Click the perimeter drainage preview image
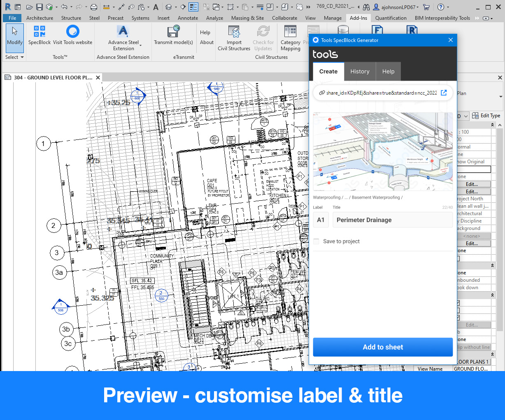Image resolution: width=505 pixels, height=420 pixels. 383,151
